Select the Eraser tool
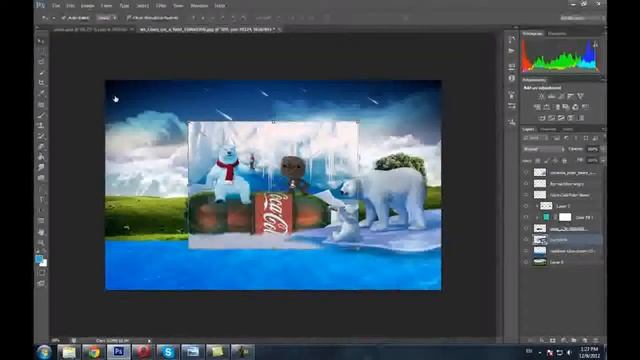The width and height of the screenshot is (640, 360). coord(41,147)
